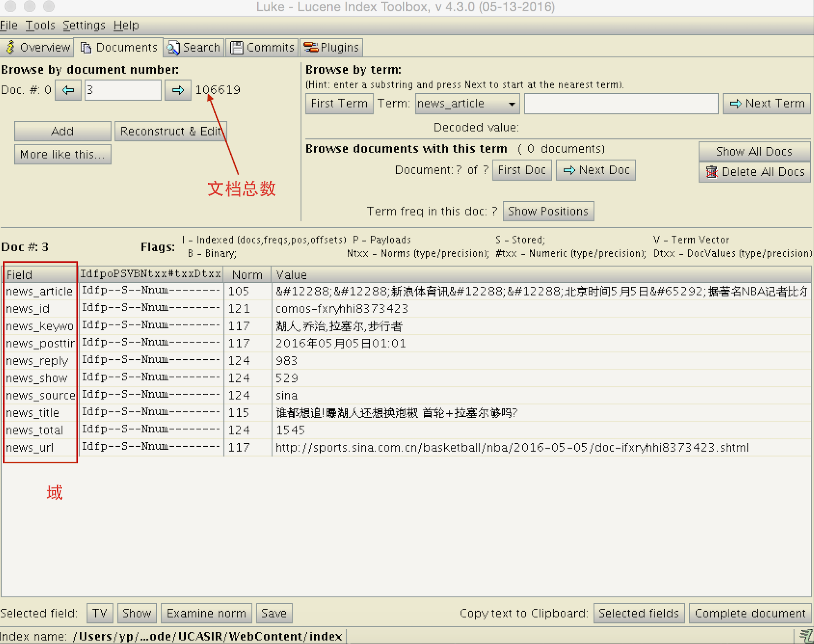This screenshot has width=814, height=644.
Task: Click the Overview tab icon
Action: click(x=11, y=47)
